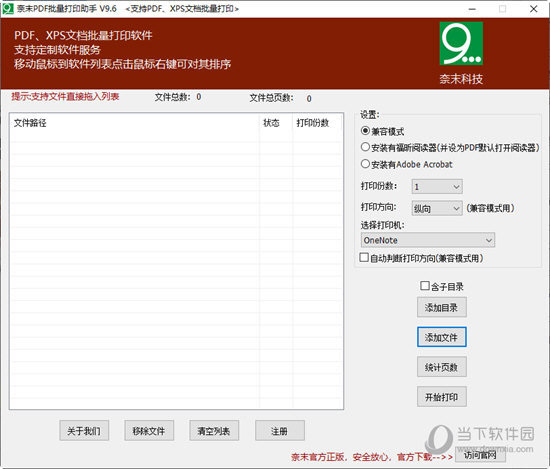Click the 添加目录 button
This screenshot has width=550, height=469.
(x=442, y=308)
